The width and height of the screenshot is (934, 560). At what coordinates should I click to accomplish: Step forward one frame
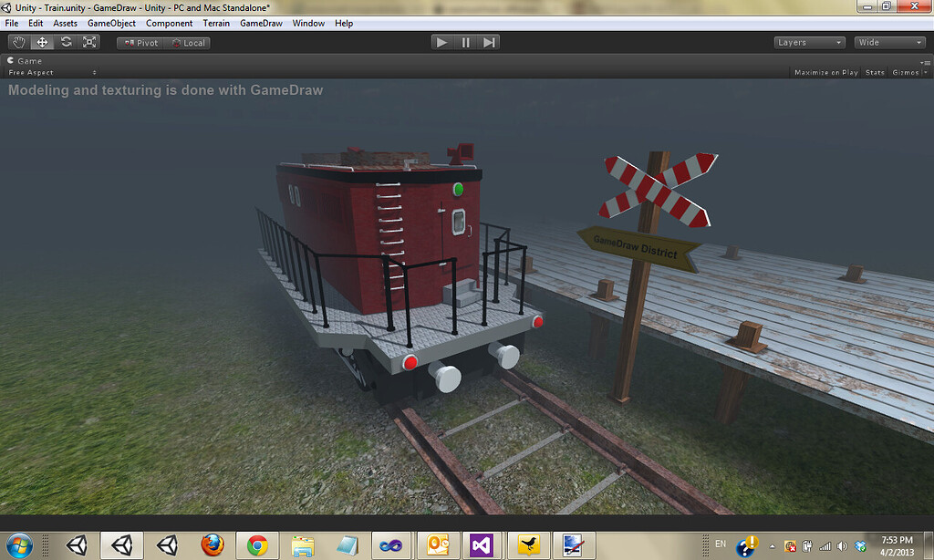tap(490, 41)
